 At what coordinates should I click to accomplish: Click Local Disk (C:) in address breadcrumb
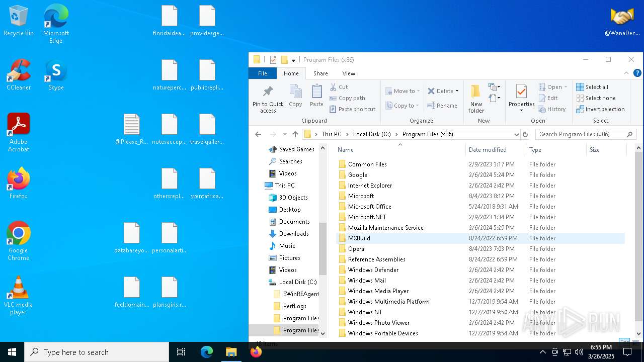click(372, 134)
